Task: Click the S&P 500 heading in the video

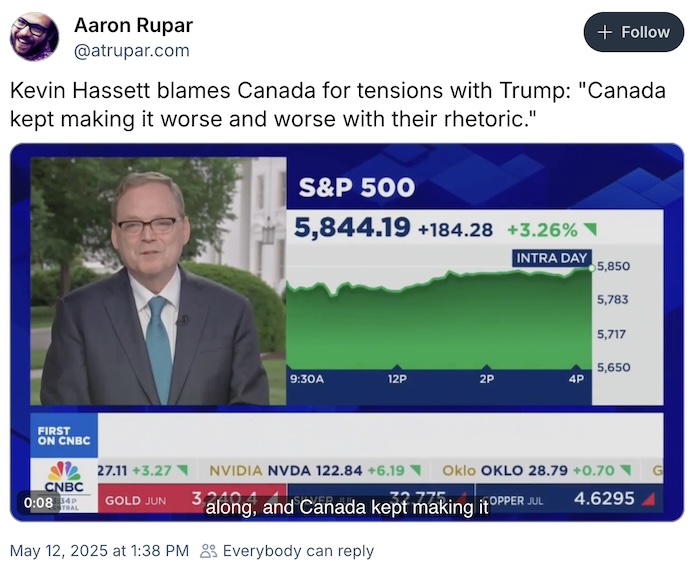Action: click(x=356, y=188)
